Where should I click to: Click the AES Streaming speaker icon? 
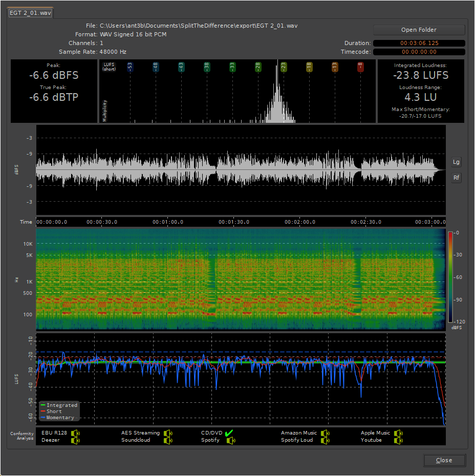click(167, 433)
